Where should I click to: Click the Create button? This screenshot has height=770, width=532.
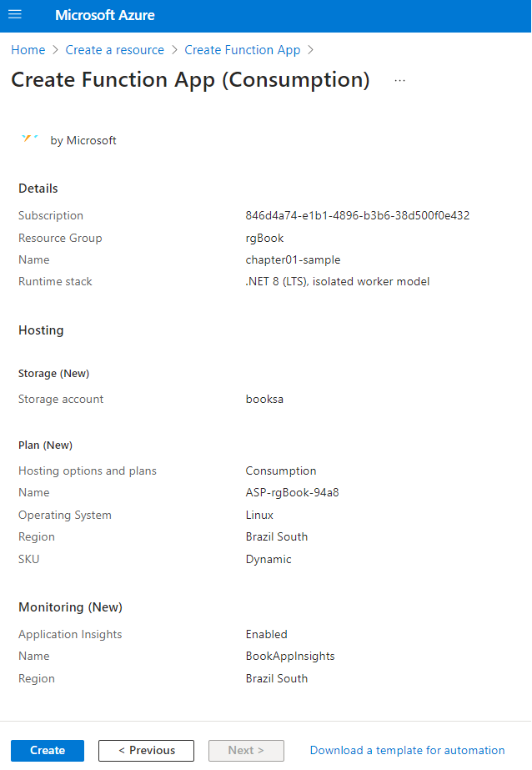[47, 750]
